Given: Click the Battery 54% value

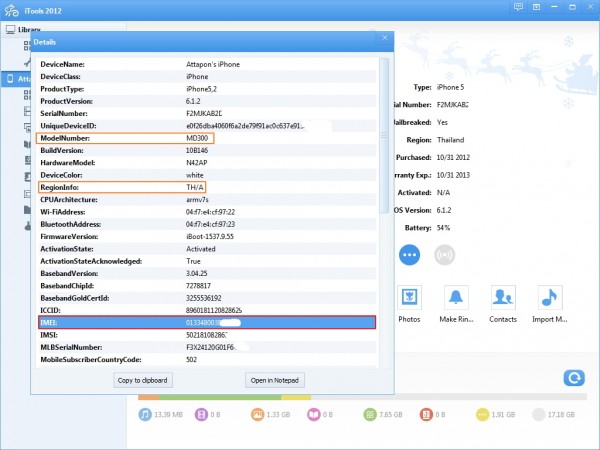Looking at the screenshot, I should (x=443, y=228).
